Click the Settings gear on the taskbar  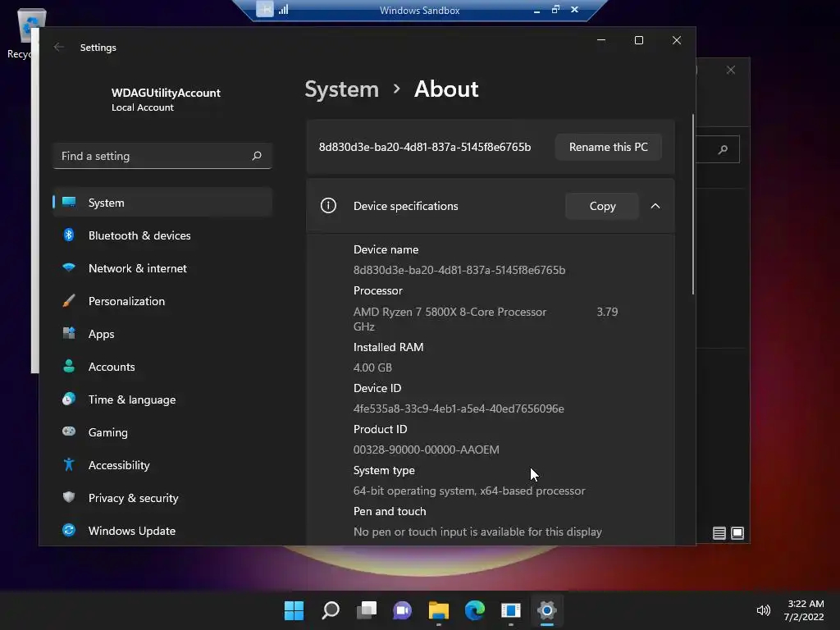point(547,610)
